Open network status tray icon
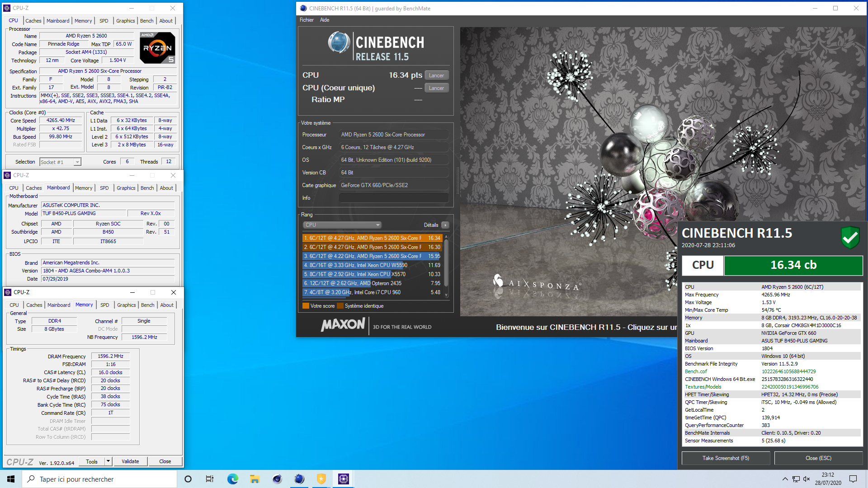 point(796,479)
